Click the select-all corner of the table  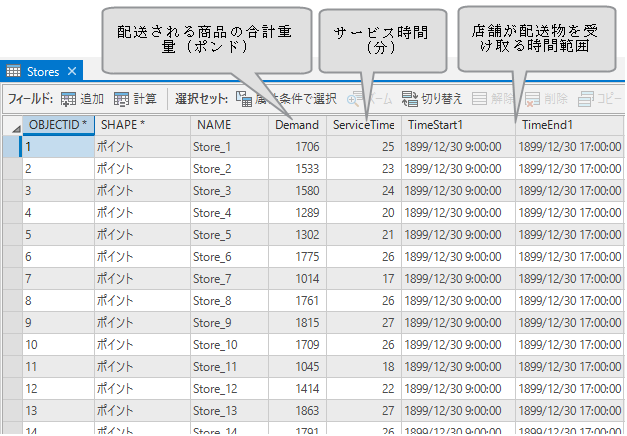(x=10, y=125)
